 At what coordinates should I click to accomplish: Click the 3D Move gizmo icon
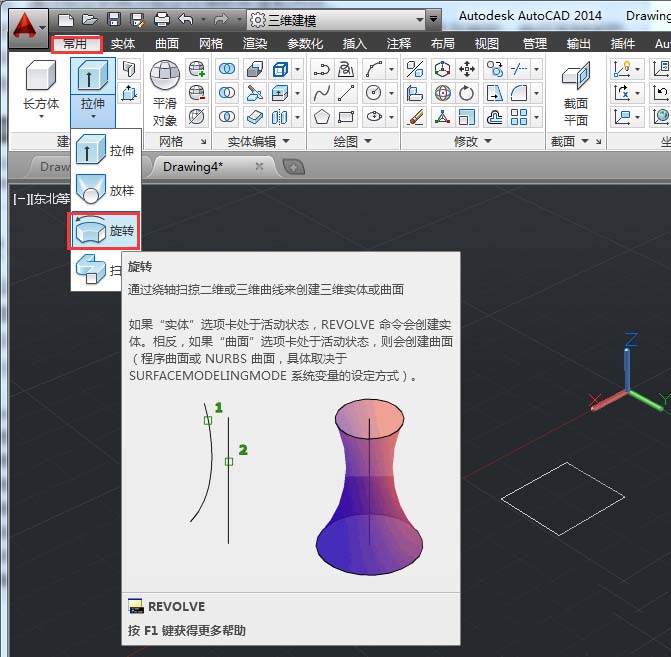tap(442, 69)
